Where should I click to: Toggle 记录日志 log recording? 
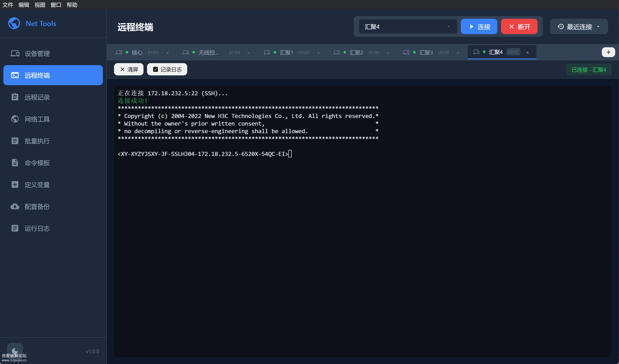pos(167,69)
